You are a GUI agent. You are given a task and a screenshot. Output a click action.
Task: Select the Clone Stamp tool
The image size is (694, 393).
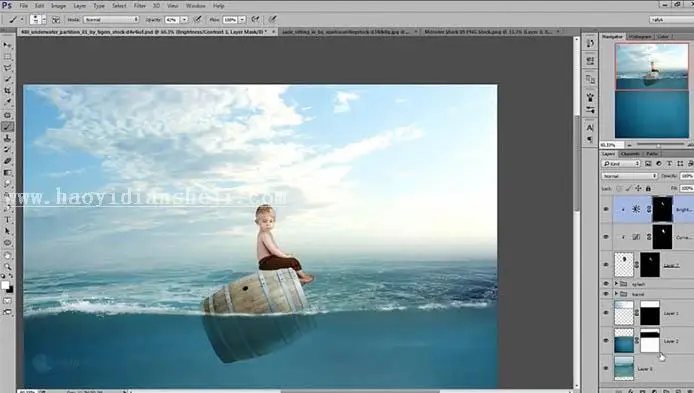8,138
